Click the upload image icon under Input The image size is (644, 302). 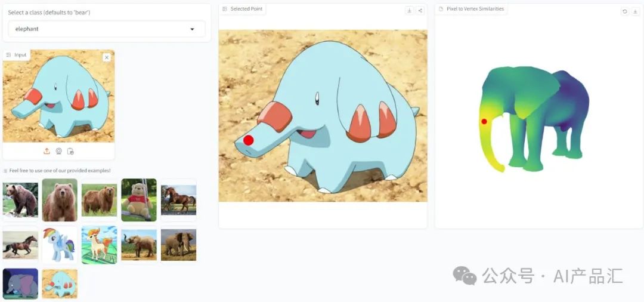click(47, 151)
